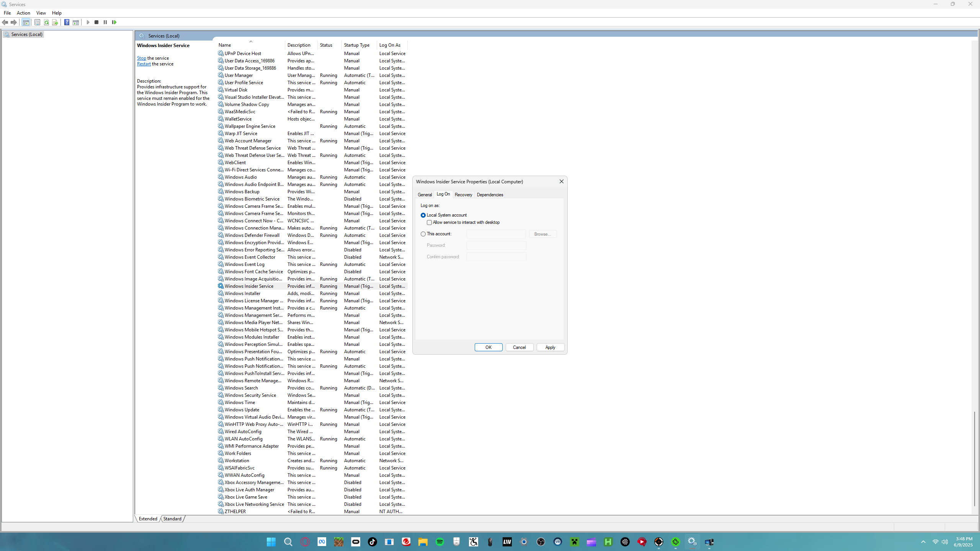The height and width of the screenshot is (551, 980).
Task: Show hidden icons chevron in system tray
Action: coord(923,542)
